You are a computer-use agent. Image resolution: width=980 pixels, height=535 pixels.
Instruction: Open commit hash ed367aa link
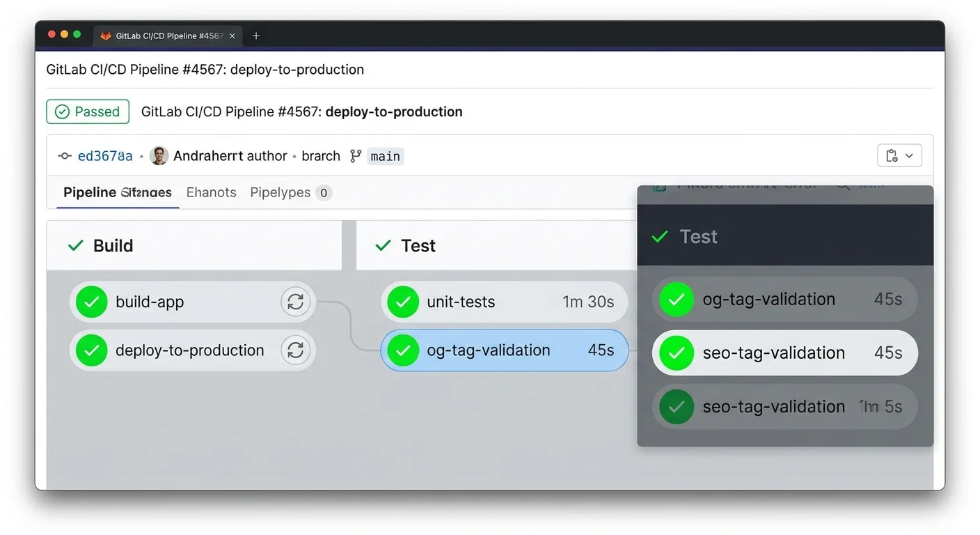pos(105,156)
